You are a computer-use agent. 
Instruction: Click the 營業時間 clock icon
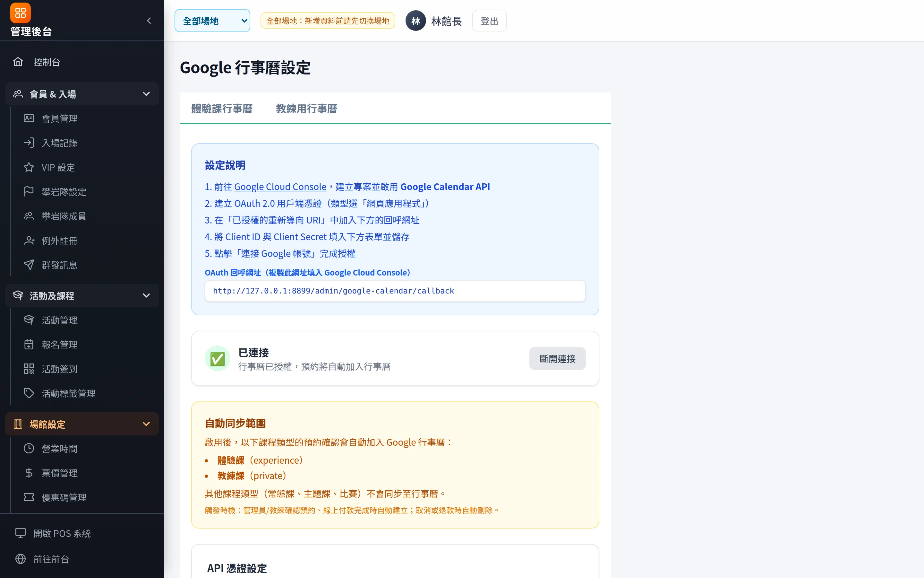[29, 448]
